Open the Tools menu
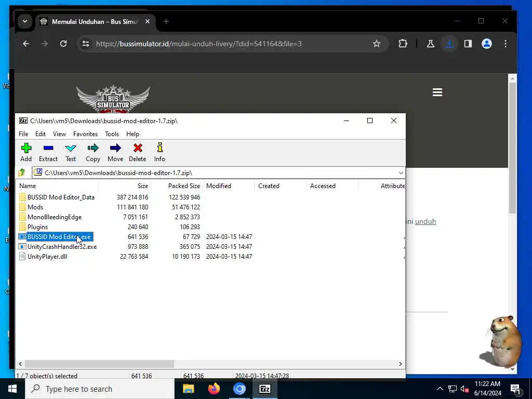 point(112,134)
